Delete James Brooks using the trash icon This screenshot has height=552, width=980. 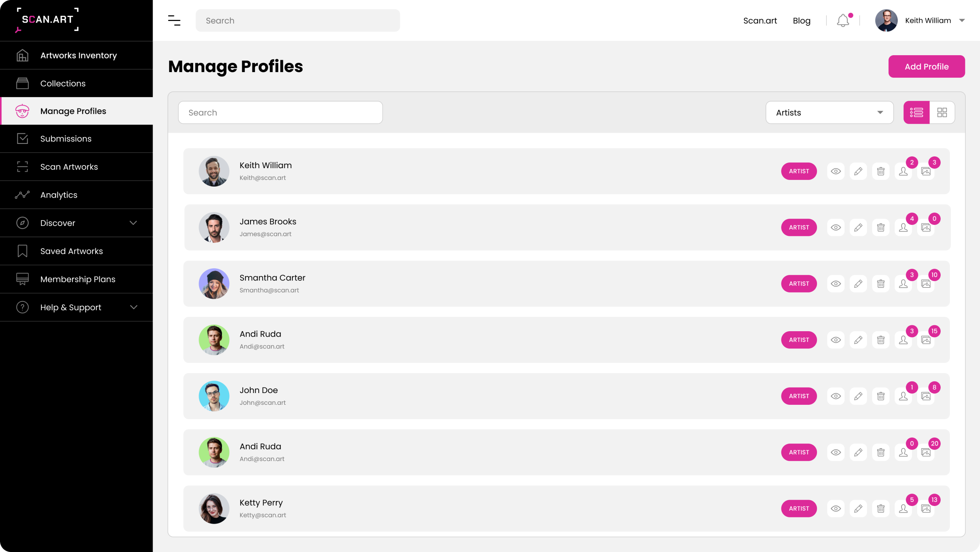pyautogui.click(x=881, y=227)
